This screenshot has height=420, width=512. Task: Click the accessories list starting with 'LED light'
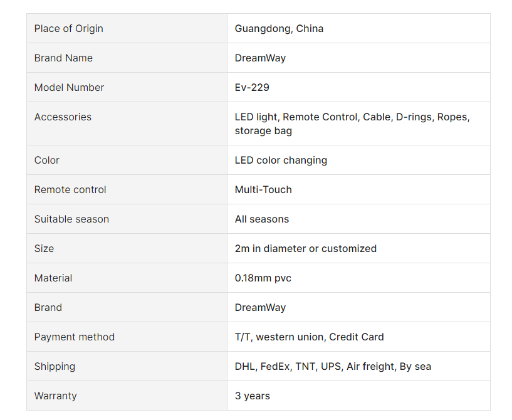pyautogui.click(x=352, y=123)
